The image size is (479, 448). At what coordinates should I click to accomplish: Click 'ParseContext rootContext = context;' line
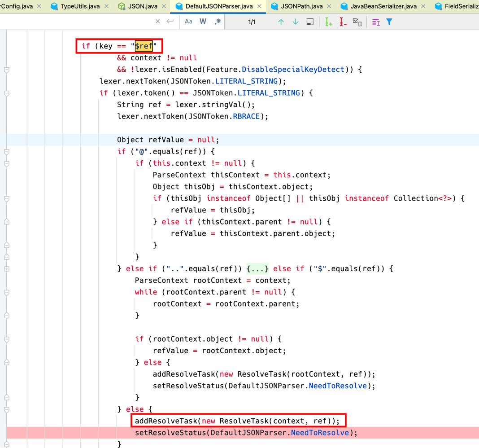click(x=213, y=281)
